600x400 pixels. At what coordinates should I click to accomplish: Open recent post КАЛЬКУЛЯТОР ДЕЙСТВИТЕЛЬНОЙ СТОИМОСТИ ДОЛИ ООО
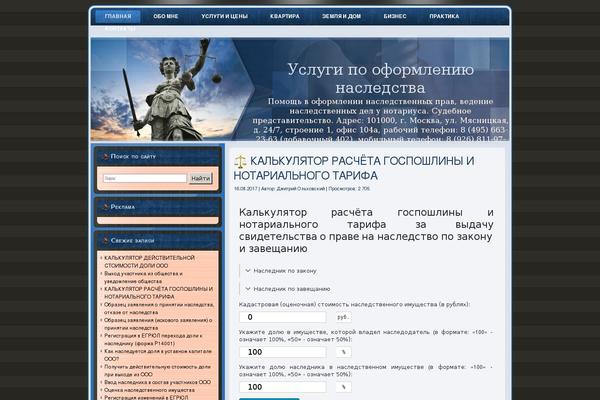[x=150, y=261]
